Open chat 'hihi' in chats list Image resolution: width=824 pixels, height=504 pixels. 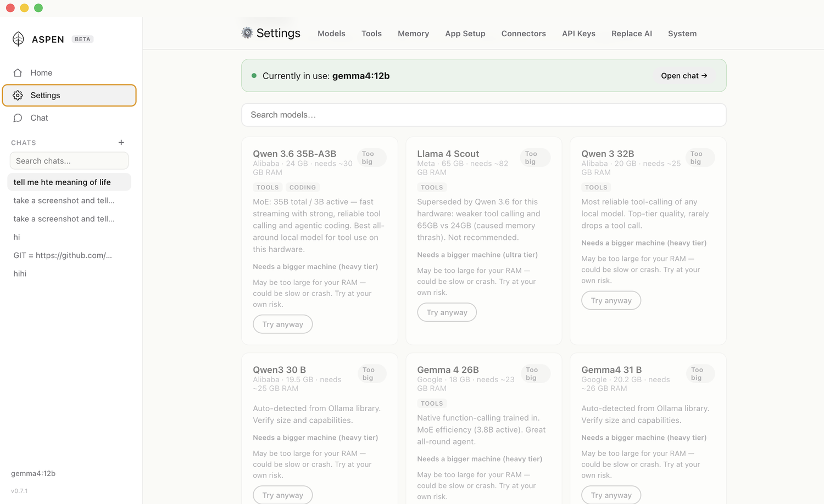coord(69,273)
